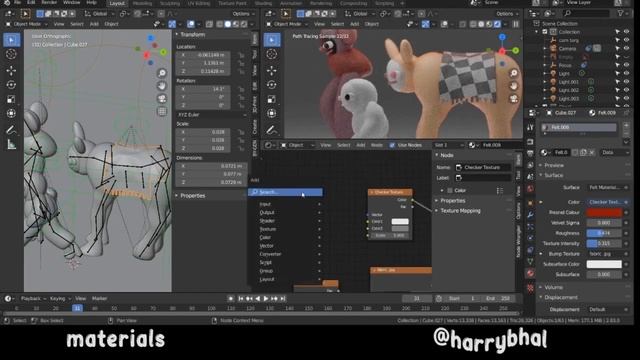Open the Tool properties tab icon
640x360 pixels.
pyautogui.click(x=530, y=127)
